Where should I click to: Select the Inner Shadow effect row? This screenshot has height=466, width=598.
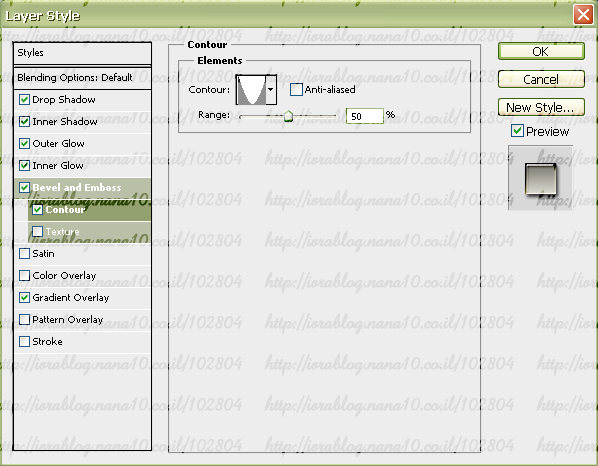[x=82, y=122]
